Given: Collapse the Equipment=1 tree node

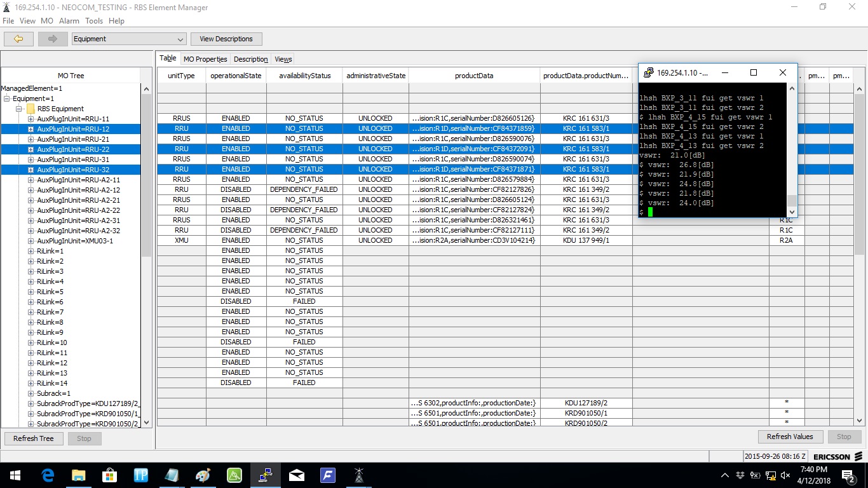Looking at the screenshot, I should coord(7,98).
